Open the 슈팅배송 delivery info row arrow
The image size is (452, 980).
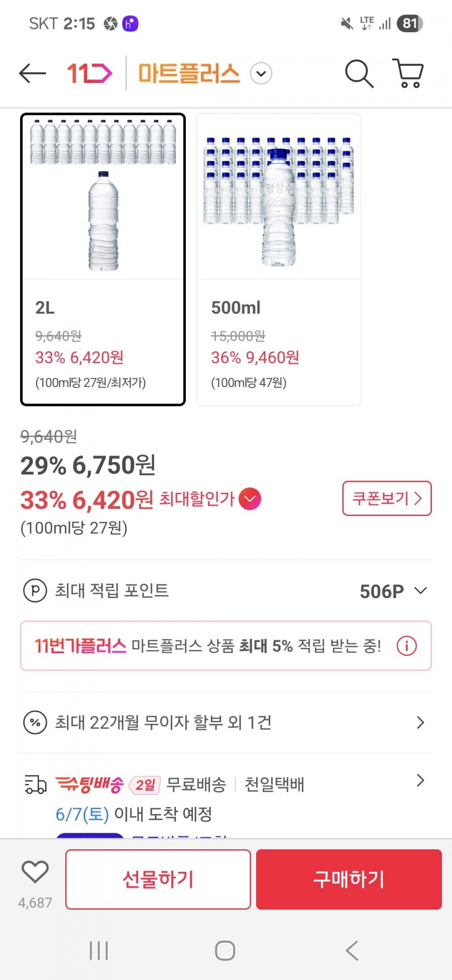point(421,780)
